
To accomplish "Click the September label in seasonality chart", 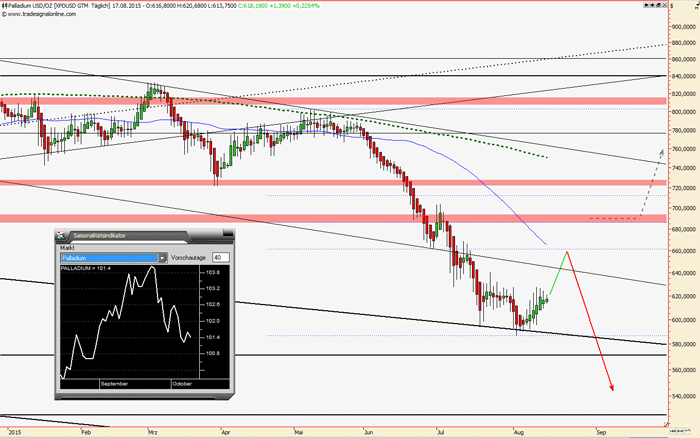I will (114, 383).
